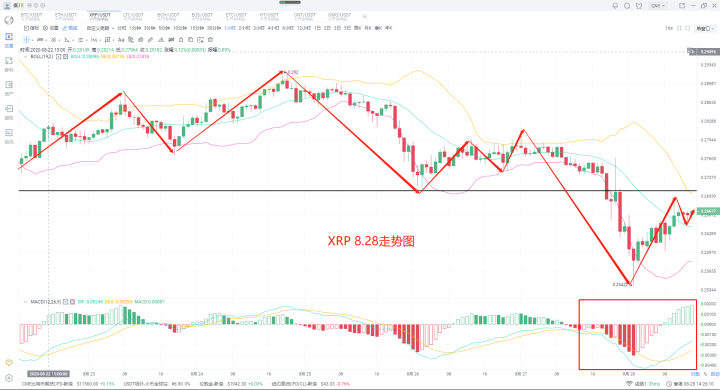The width and height of the screenshot is (720, 390).
Task: Click the pop-out window icon in title bar
Action: (682, 6)
